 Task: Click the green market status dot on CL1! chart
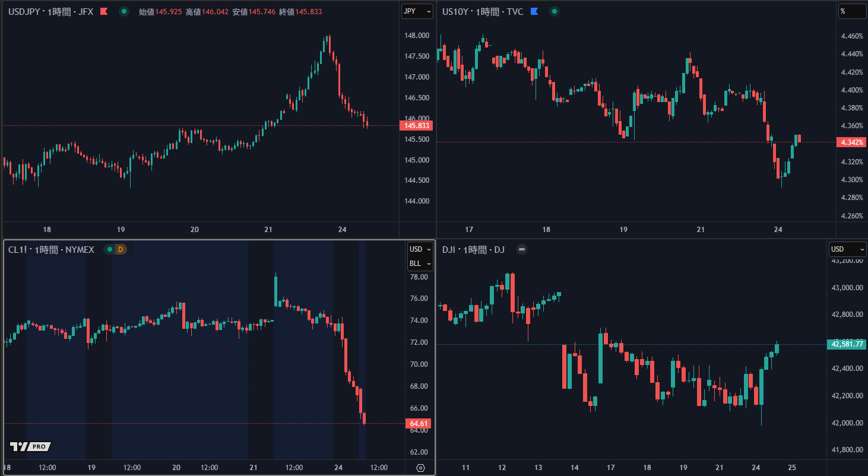pos(109,249)
